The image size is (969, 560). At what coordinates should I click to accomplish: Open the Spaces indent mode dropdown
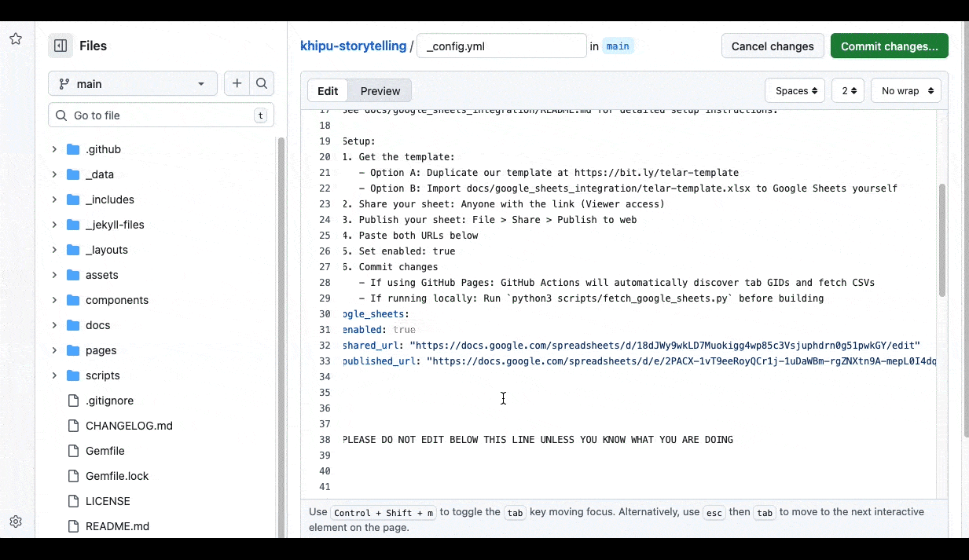pyautogui.click(x=795, y=90)
